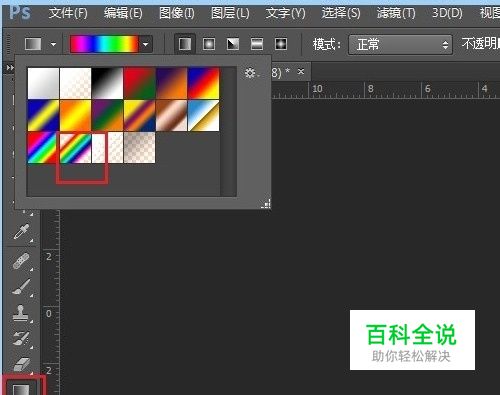Viewport: 500px width, 395px height.
Task: Click the gradient picker resize grip
Action: coord(266,204)
